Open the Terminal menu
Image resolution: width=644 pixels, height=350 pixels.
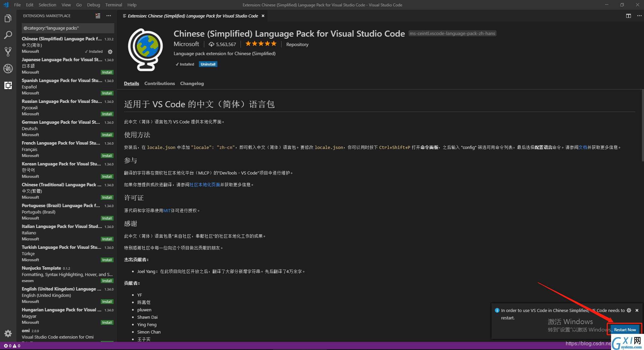coord(114,5)
